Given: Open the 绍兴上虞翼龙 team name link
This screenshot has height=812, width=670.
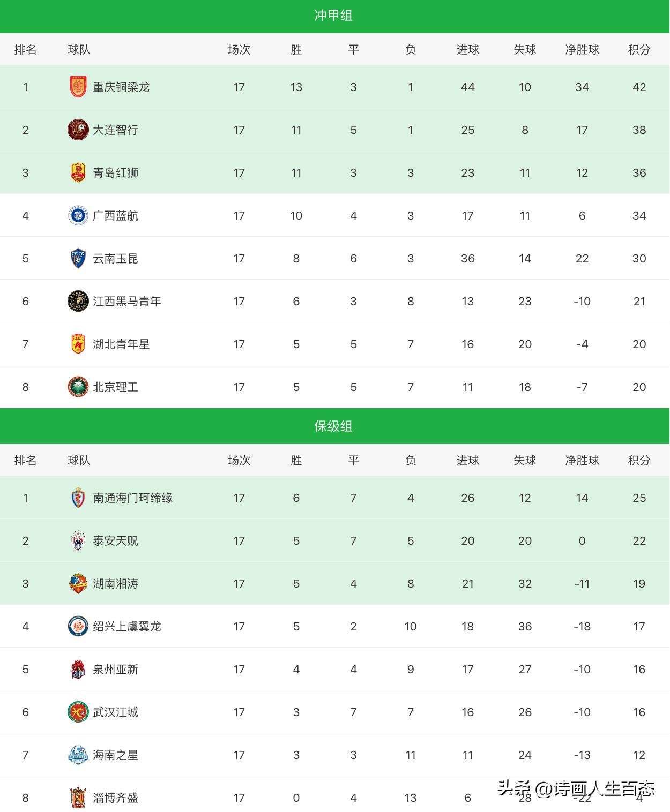Looking at the screenshot, I should coord(127,627).
